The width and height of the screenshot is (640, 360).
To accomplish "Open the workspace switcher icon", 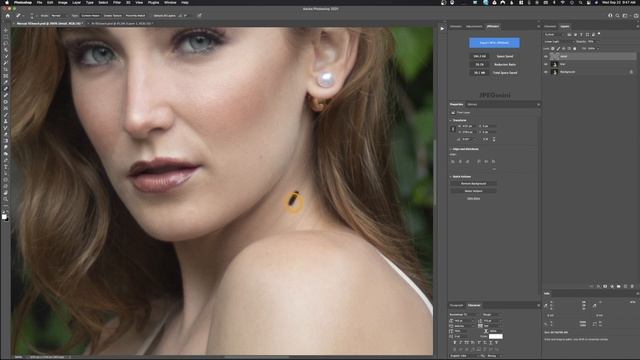I will point(625,16).
